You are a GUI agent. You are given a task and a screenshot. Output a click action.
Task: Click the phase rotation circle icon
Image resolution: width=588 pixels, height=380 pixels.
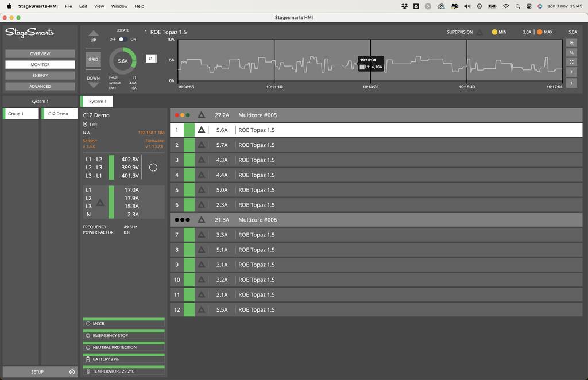click(153, 168)
